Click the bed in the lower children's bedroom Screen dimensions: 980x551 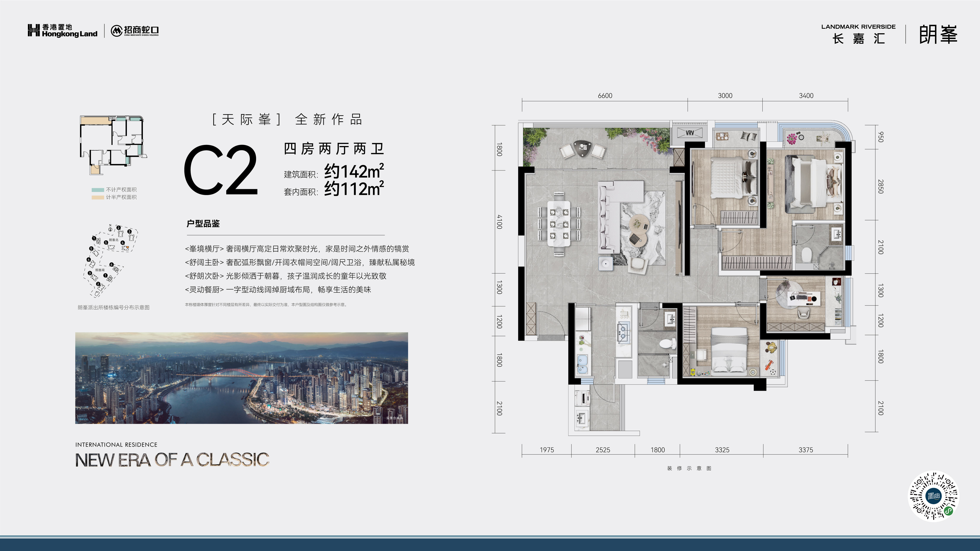coord(729,351)
